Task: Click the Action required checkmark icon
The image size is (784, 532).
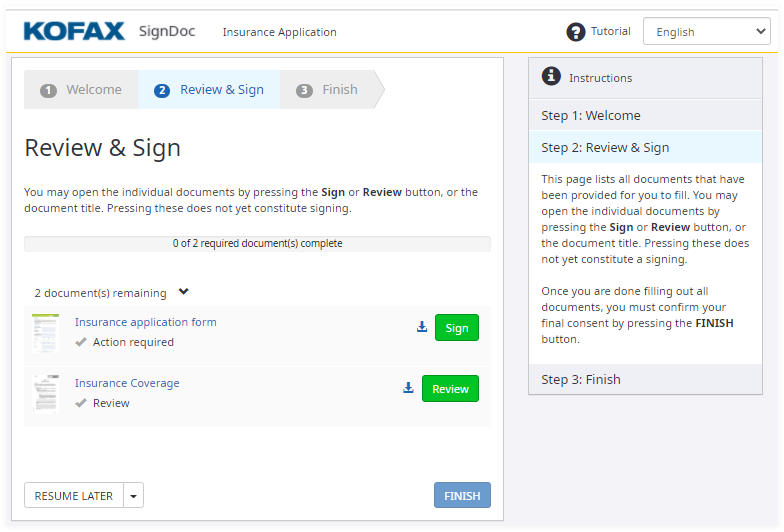Action: [x=81, y=342]
